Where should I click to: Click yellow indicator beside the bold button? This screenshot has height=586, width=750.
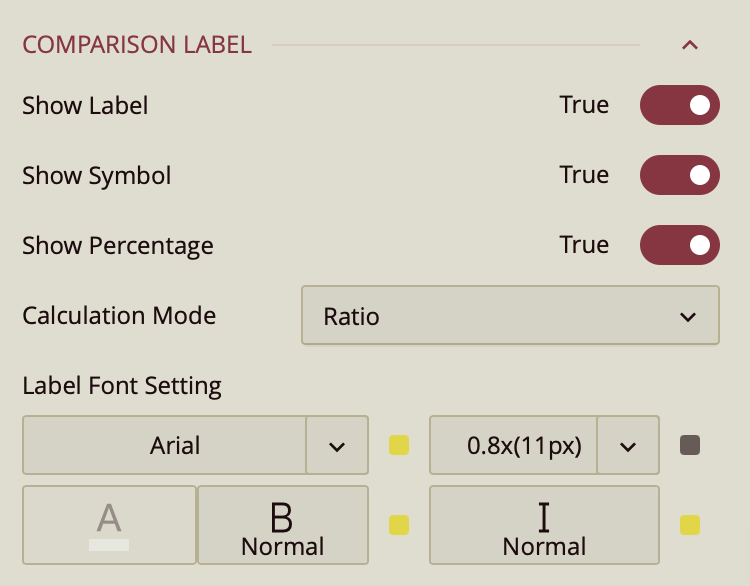399,525
